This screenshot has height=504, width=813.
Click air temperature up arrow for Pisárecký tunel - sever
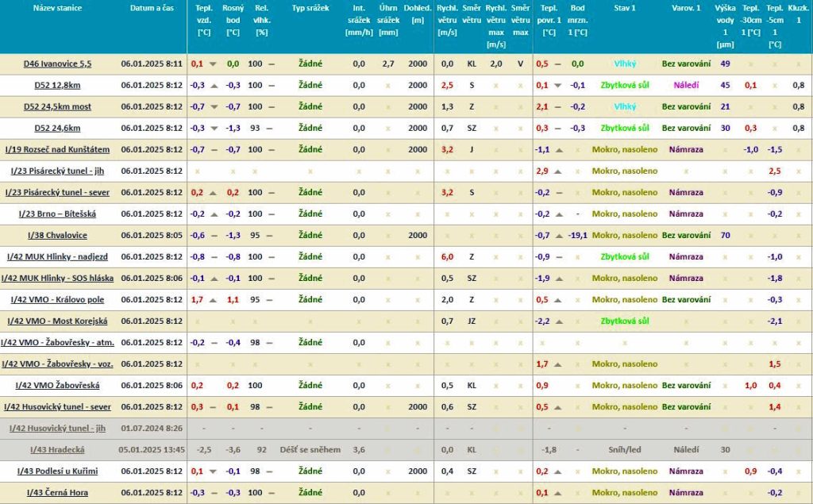pyautogui.click(x=213, y=193)
